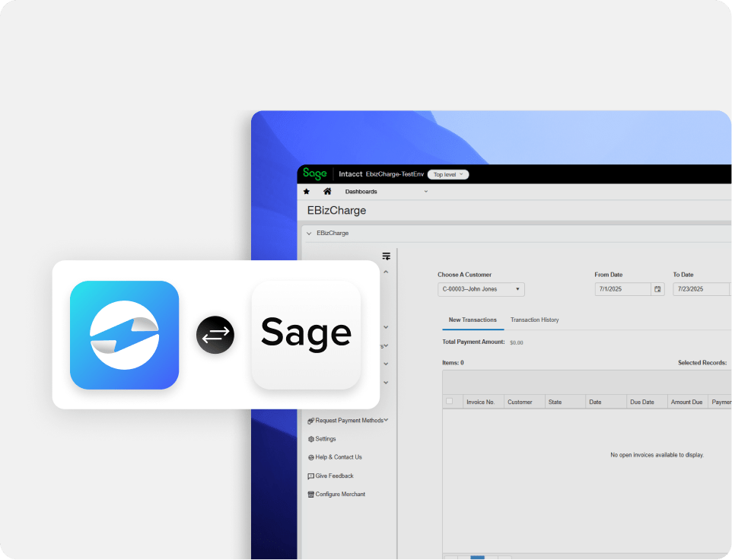Viewport: 732px width, 560px height.
Task: Click the EBizCharge page title
Action: [x=336, y=211]
